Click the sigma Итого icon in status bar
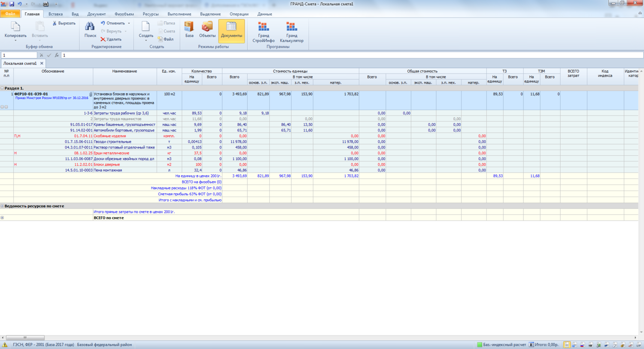This screenshot has height=349, width=644. 531,345
